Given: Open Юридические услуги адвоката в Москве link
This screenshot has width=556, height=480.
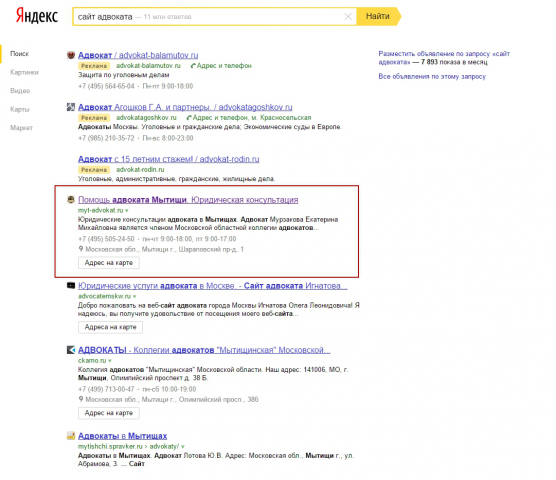Looking at the screenshot, I should click(x=213, y=286).
